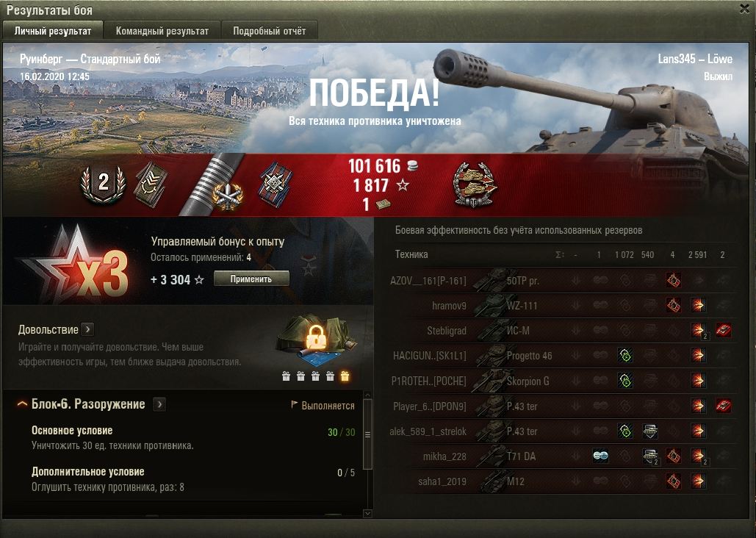Click the crossed cannons award icon
Image resolution: width=756 pixels, height=538 pixels.
click(226, 196)
